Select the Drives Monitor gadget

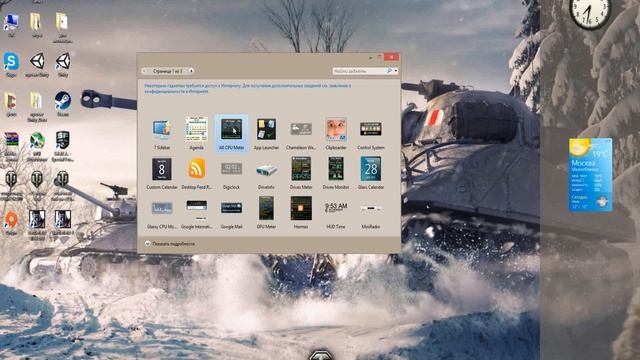[336, 173]
